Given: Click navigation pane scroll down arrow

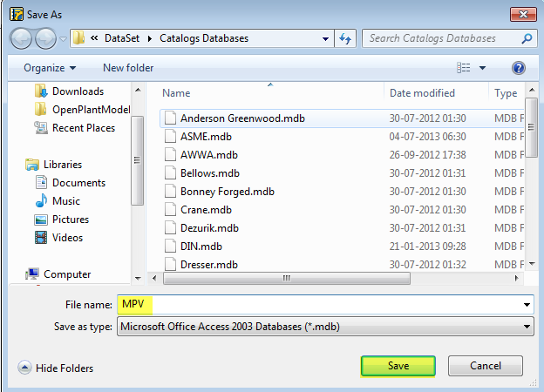Looking at the screenshot, I should 138,278.
